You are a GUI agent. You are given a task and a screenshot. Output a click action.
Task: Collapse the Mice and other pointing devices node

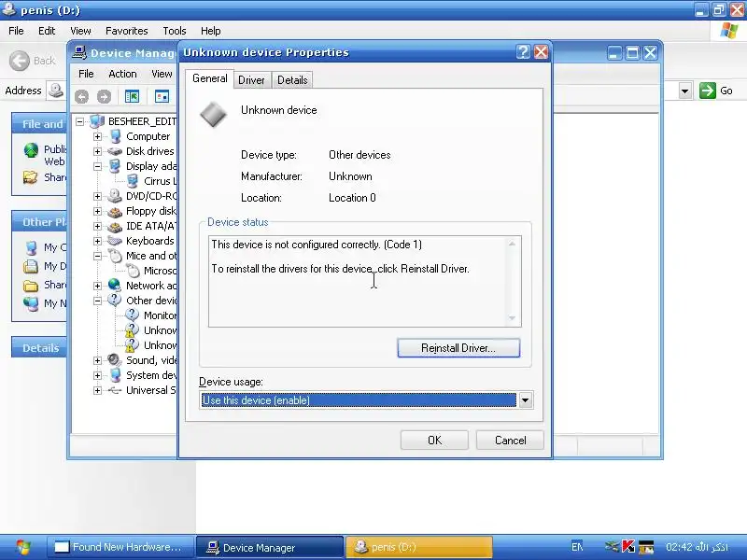click(x=97, y=256)
